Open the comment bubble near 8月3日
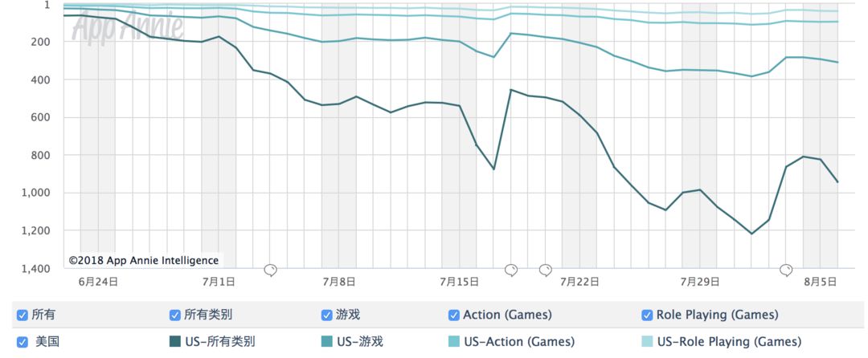The width and height of the screenshot is (868, 358). 786,271
